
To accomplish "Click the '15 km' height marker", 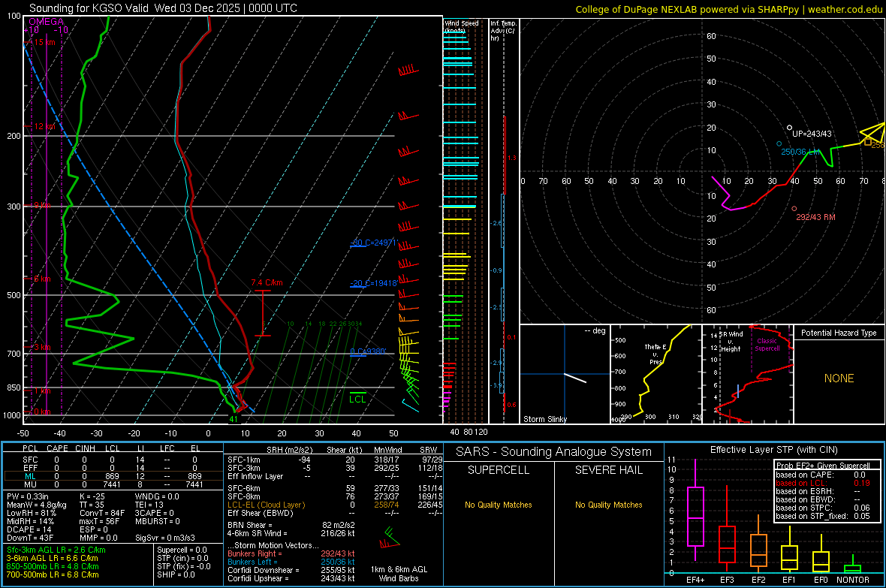I will point(44,42).
